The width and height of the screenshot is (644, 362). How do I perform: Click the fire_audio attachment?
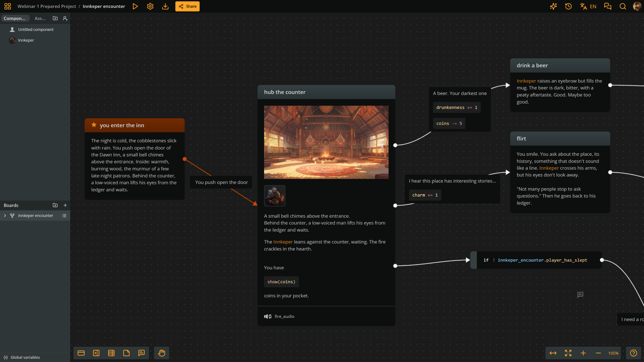(279, 316)
